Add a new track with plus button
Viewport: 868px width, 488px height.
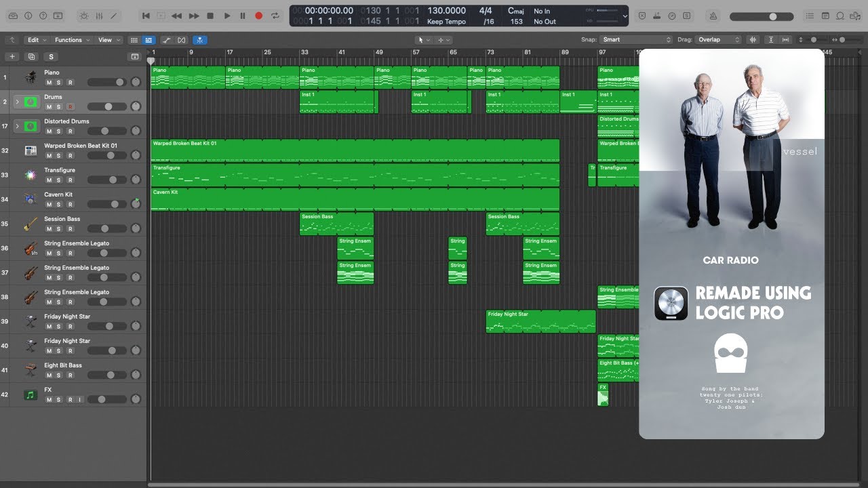(12, 57)
